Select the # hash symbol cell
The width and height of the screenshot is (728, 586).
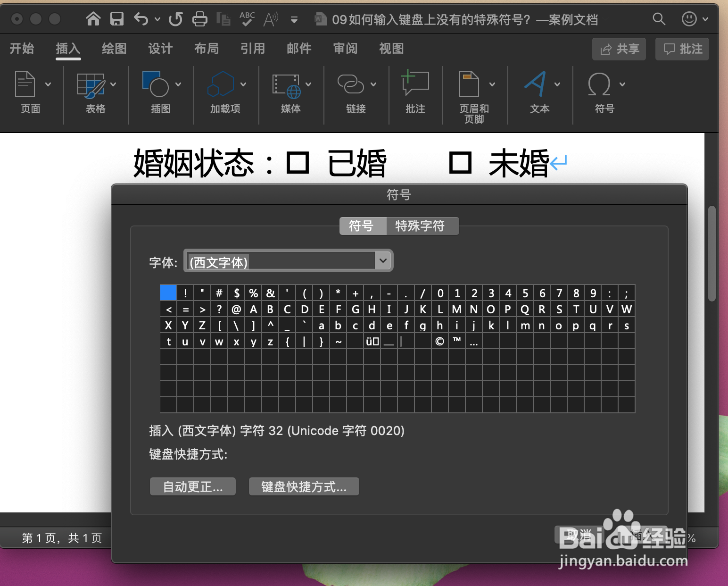click(219, 293)
